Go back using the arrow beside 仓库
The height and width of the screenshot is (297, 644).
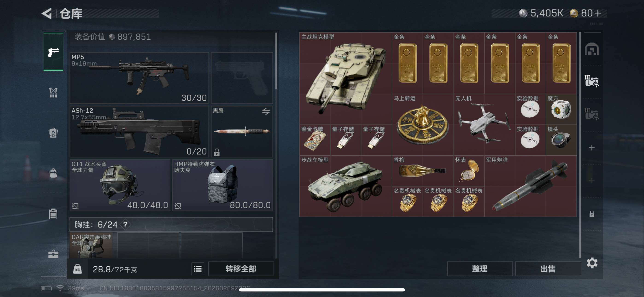click(x=47, y=13)
